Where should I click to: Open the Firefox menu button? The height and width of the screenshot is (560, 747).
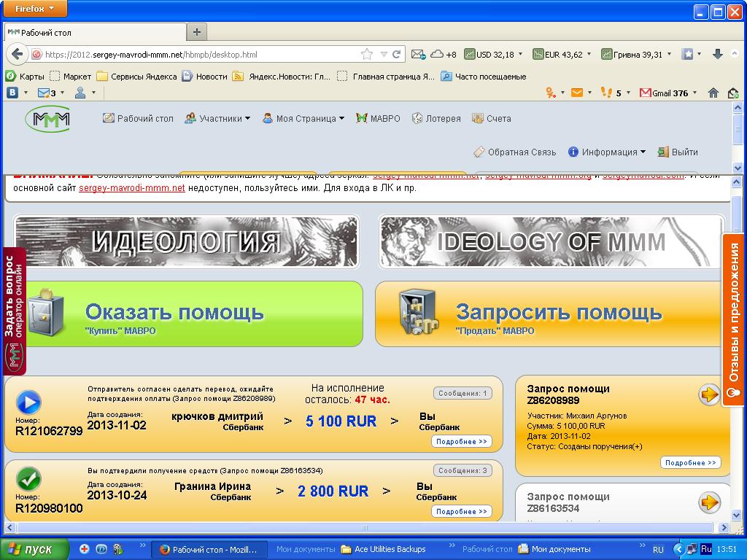(x=35, y=8)
